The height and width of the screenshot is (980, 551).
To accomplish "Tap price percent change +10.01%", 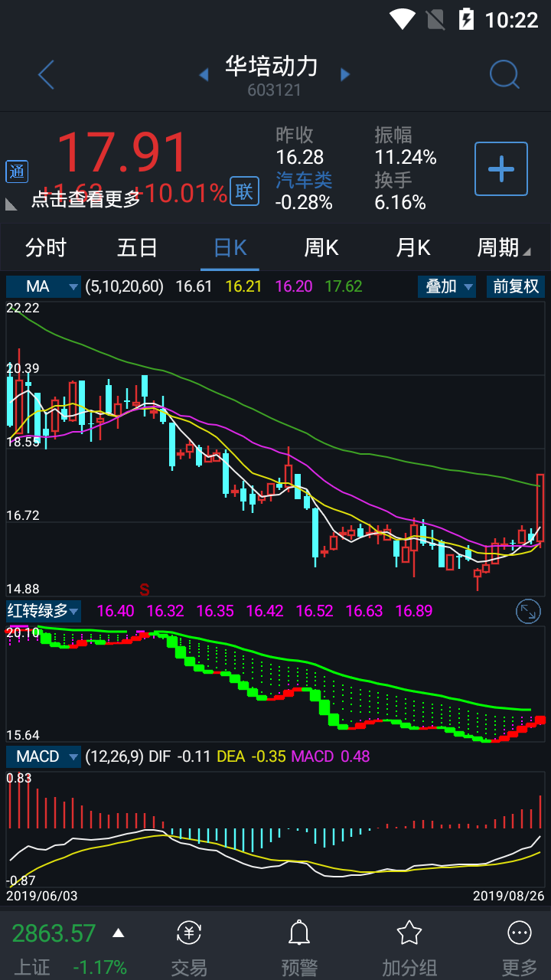I will point(180,193).
